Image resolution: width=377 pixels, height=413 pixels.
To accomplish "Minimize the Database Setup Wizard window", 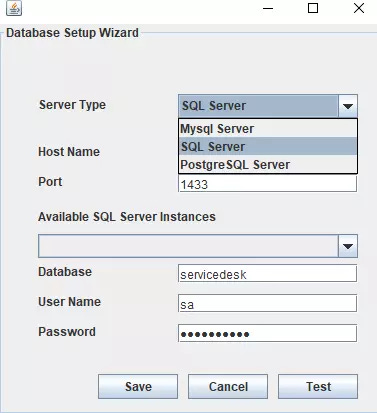I will click(x=268, y=8).
